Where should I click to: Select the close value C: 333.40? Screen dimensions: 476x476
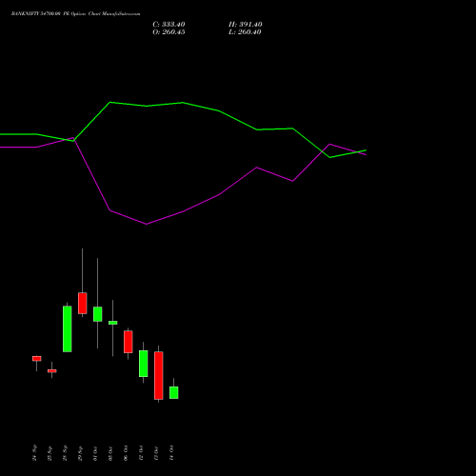(169, 25)
